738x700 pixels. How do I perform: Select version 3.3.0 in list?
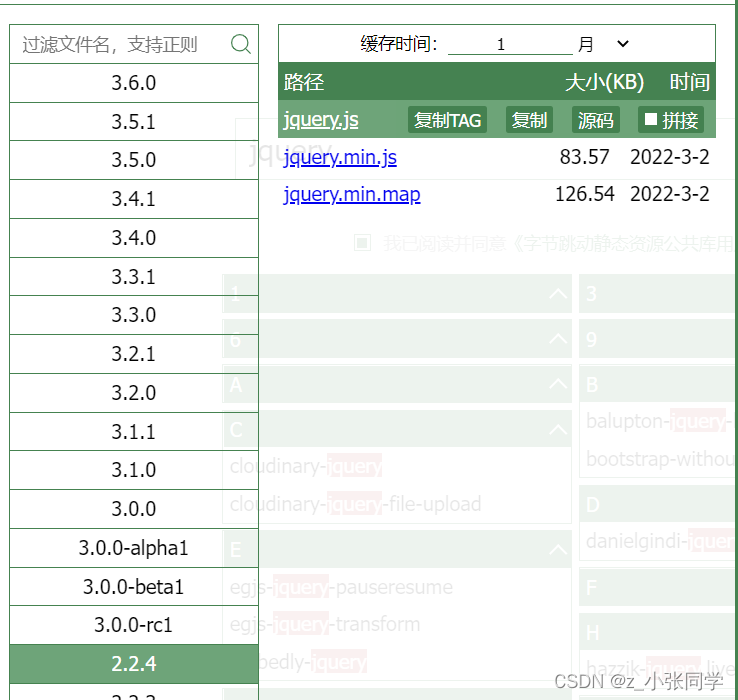click(x=134, y=315)
